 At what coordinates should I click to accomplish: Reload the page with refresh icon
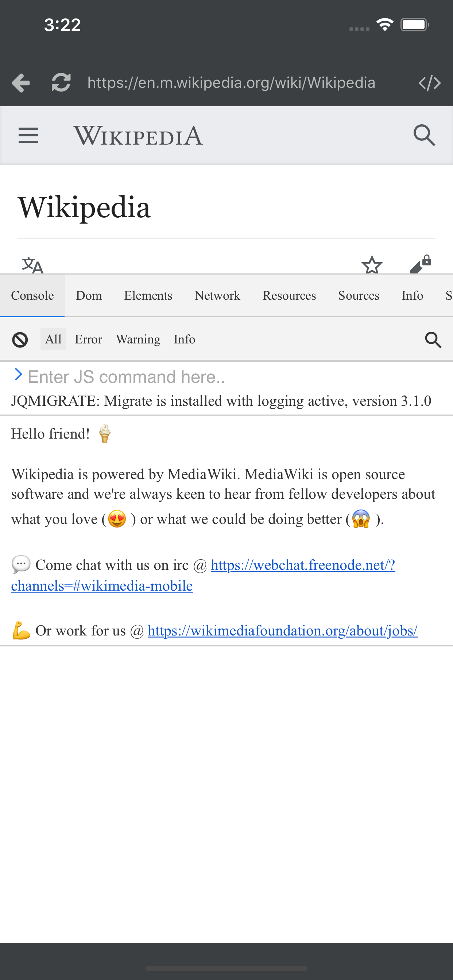(61, 82)
